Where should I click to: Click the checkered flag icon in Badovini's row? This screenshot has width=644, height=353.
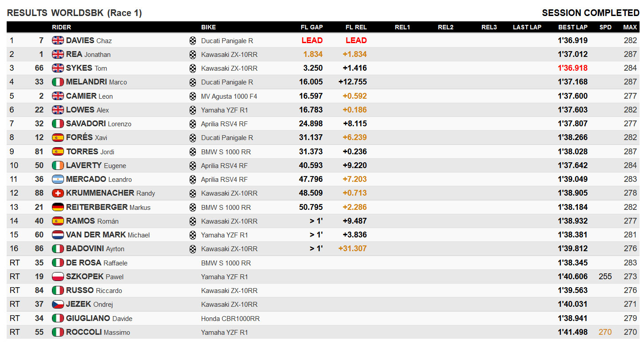(x=193, y=249)
